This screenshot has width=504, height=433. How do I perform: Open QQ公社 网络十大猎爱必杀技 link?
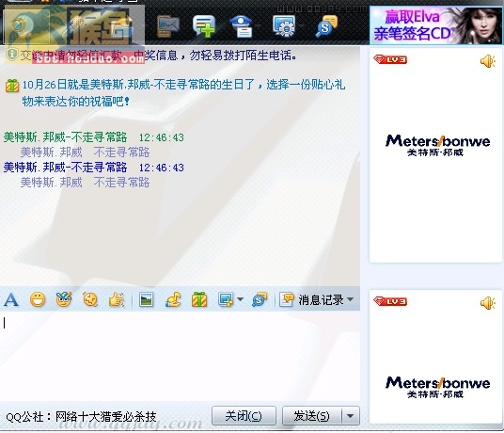81,417
